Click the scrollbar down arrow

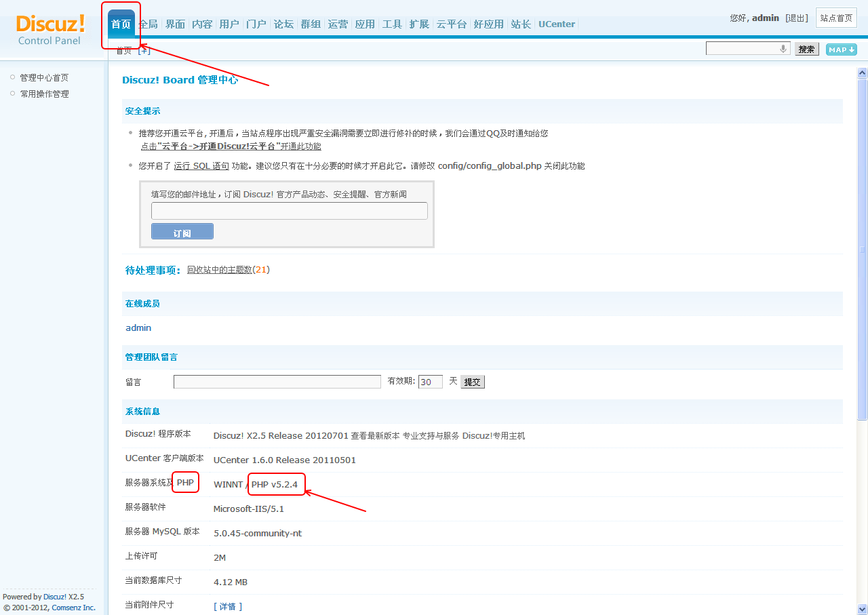pos(862,609)
